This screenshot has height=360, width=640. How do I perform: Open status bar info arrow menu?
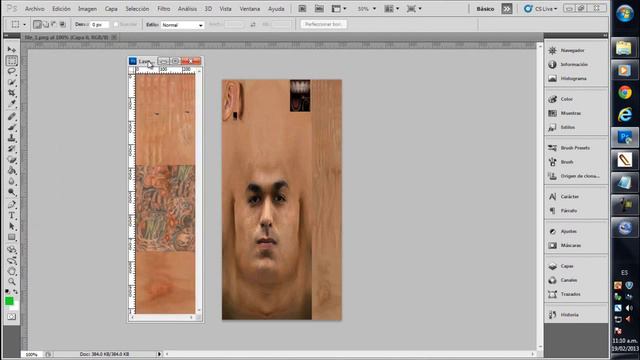[159, 354]
